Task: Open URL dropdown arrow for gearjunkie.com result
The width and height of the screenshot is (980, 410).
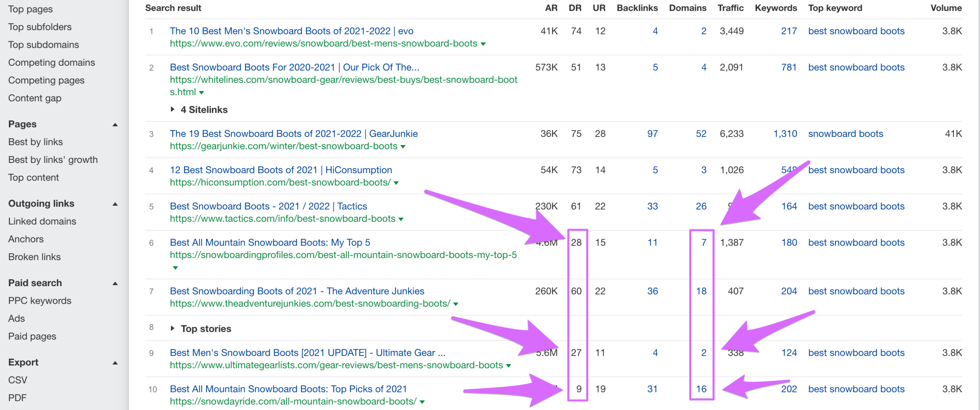Action: tap(403, 146)
